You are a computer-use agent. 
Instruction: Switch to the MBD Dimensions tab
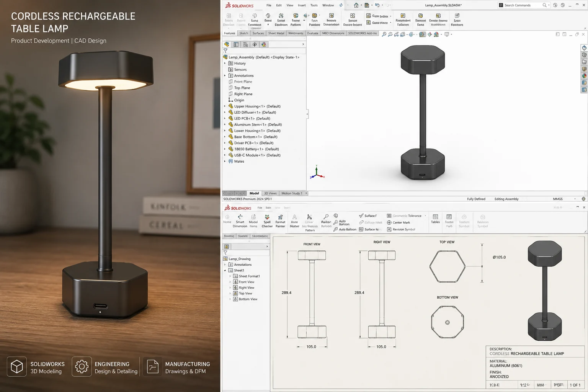[x=333, y=33]
